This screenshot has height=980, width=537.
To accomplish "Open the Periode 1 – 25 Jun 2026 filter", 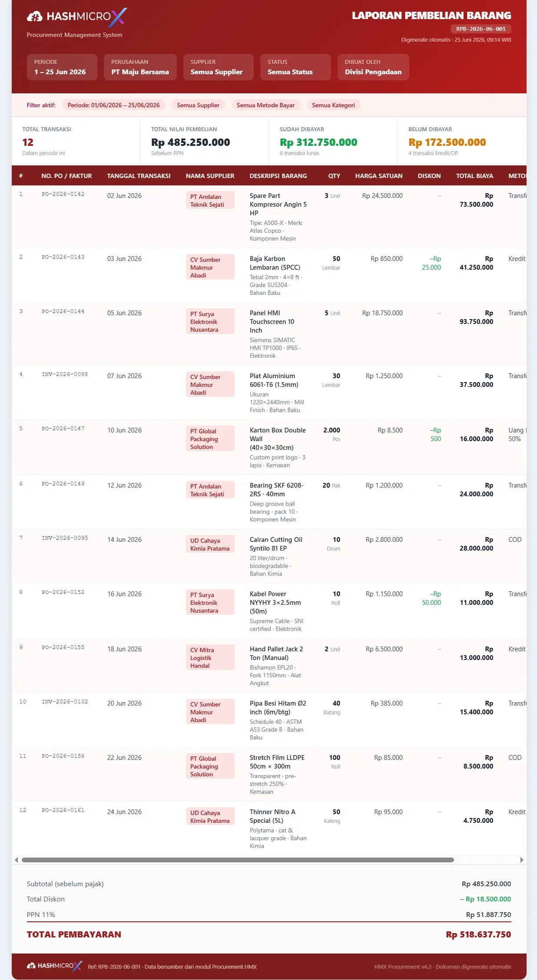I will tap(62, 67).
